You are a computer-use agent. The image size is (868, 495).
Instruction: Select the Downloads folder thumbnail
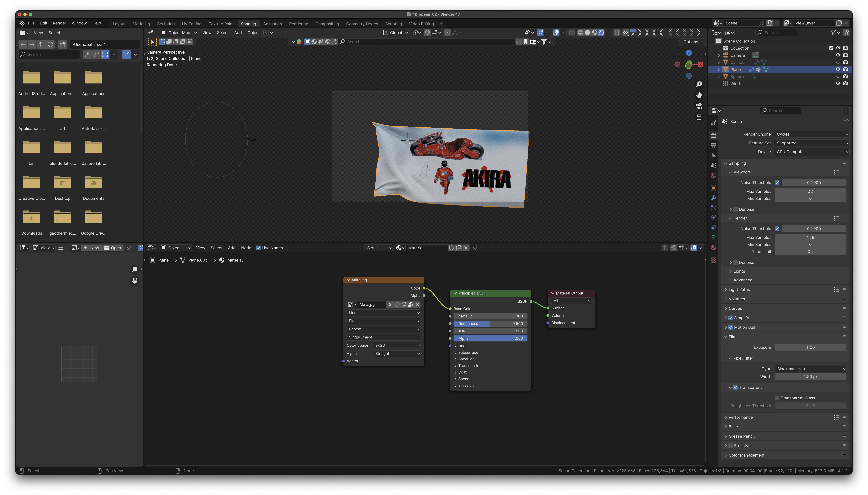(32, 217)
